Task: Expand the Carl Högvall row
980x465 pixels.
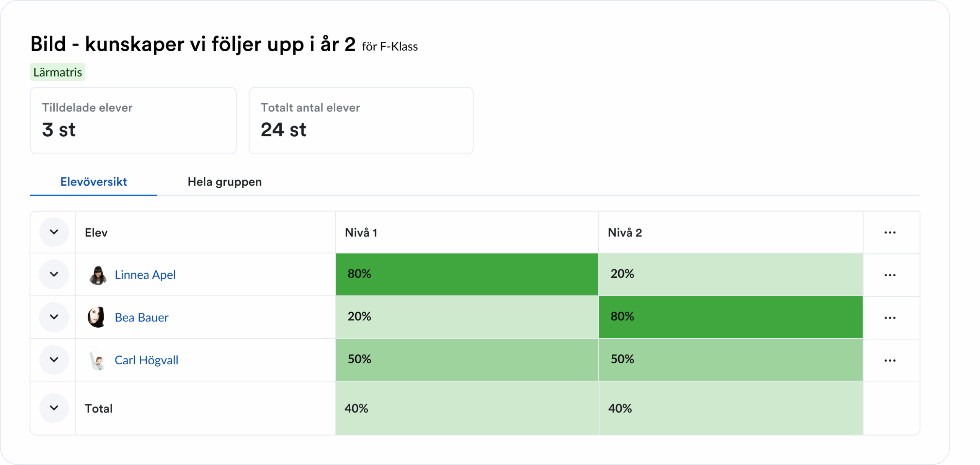Action: click(x=54, y=360)
